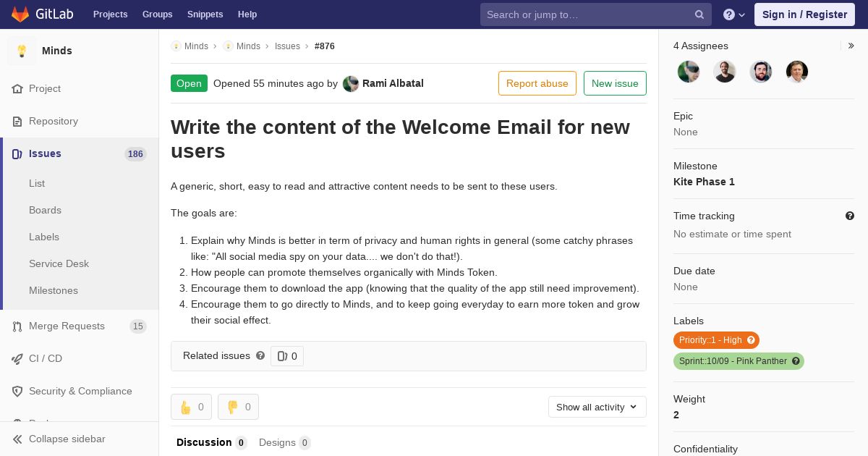
Task: Open the Repository sidebar icon
Action: (17, 122)
